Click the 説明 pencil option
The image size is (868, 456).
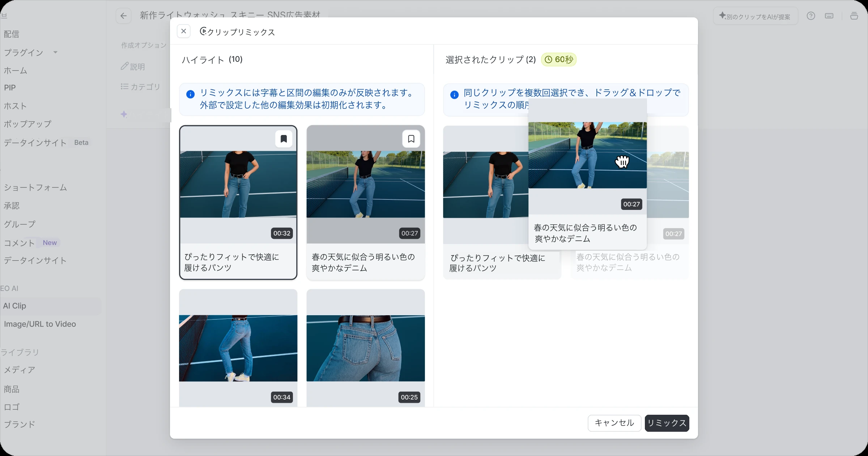(x=133, y=67)
